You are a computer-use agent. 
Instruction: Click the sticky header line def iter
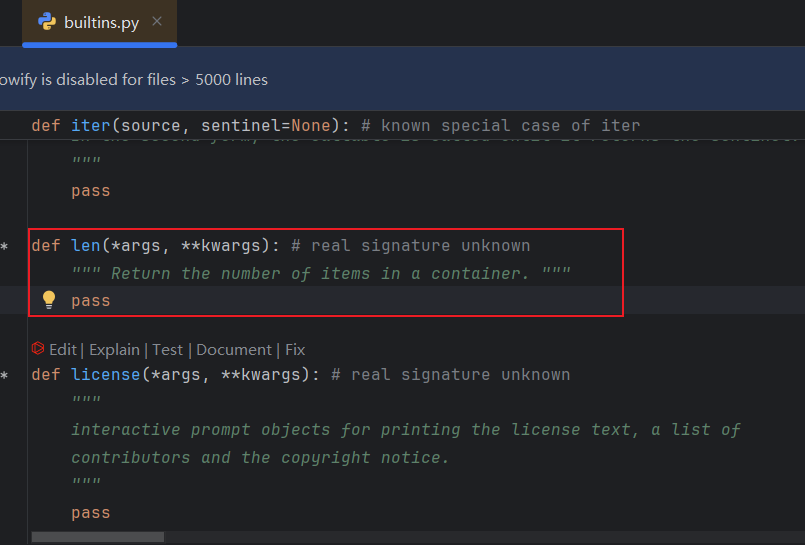(402, 125)
